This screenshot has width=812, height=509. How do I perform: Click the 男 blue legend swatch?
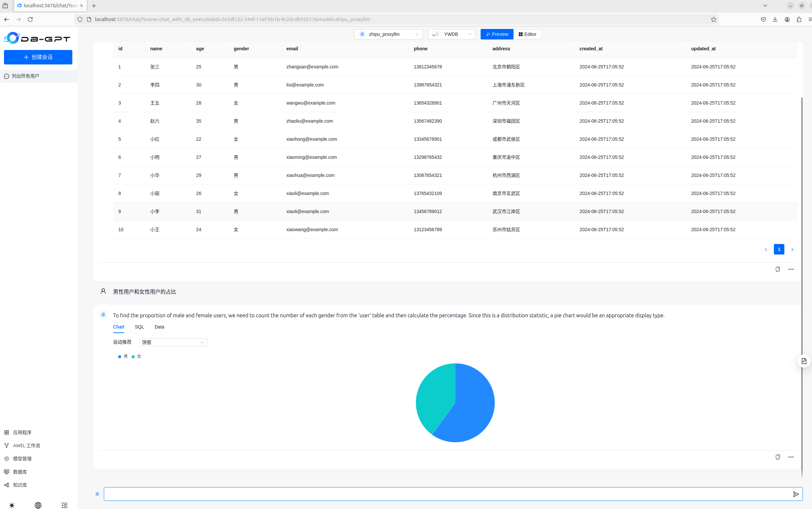click(x=119, y=356)
